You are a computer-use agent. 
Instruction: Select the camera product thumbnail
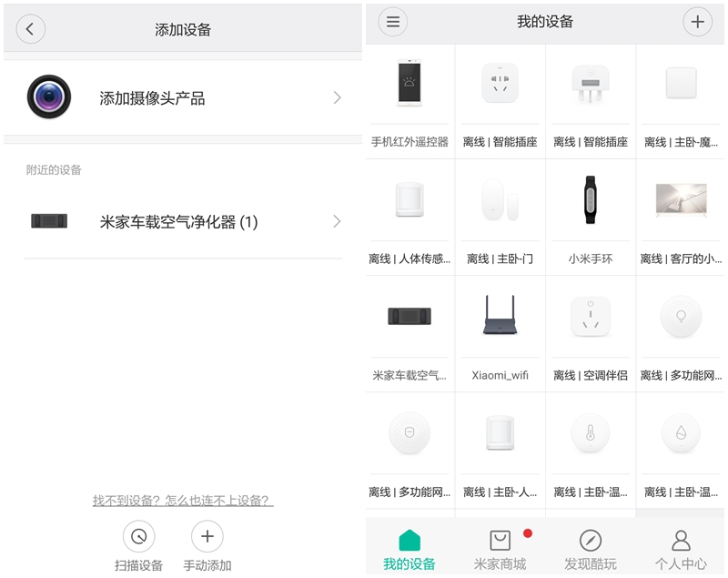(49, 96)
